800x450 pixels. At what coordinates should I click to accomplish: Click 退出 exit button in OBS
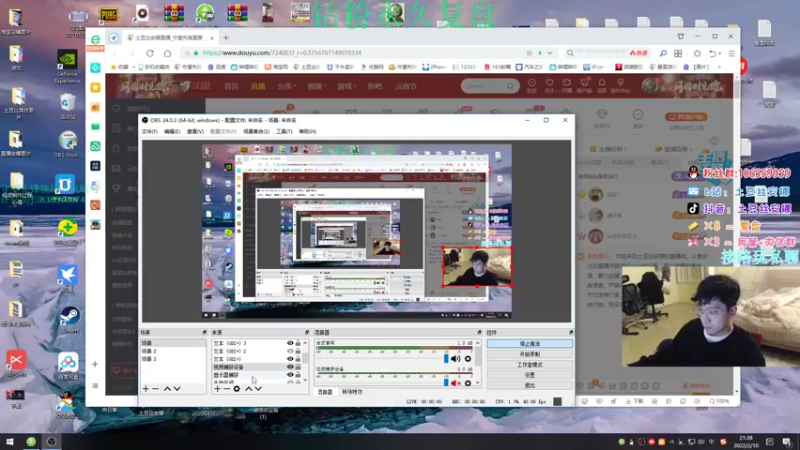pyautogui.click(x=530, y=385)
